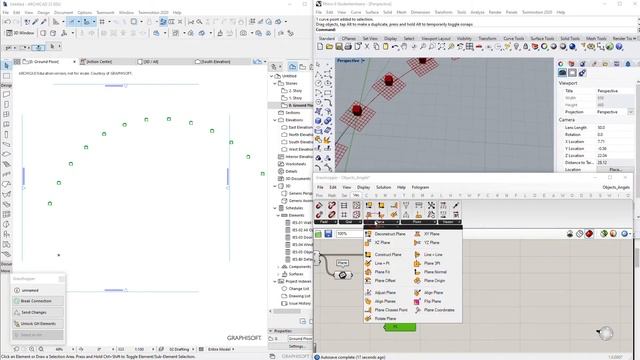Open ARCHICAD Action Center tab
The width and height of the screenshot is (640, 360).
click(x=96, y=62)
